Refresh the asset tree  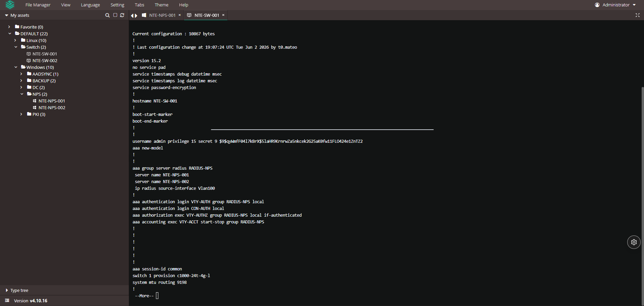tap(122, 15)
